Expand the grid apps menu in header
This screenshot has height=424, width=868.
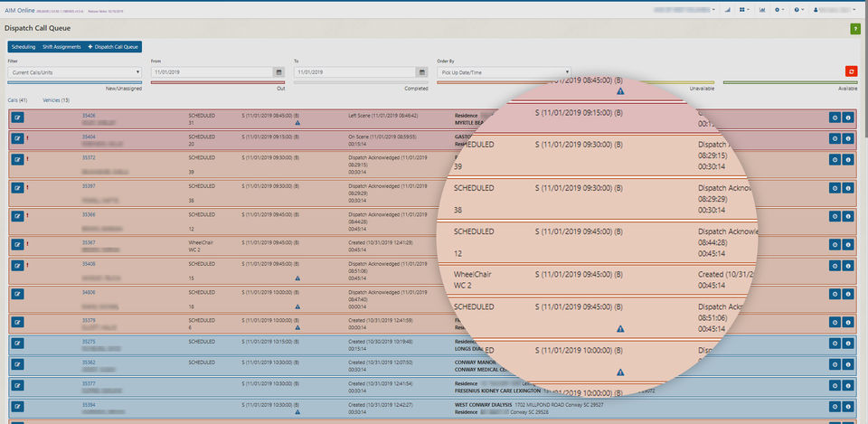click(744, 10)
